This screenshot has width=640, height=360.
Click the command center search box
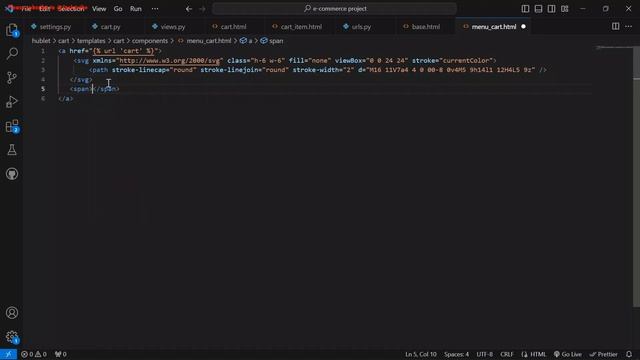[x=334, y=9]
